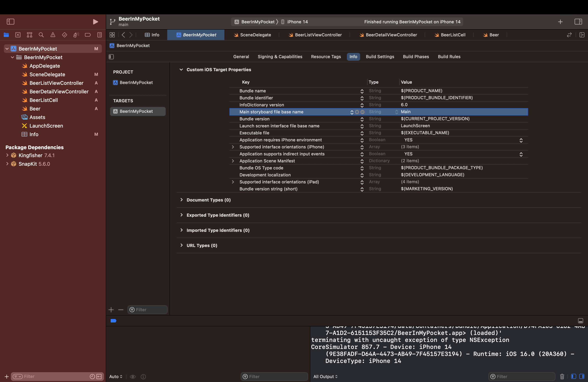Expand the Document Types section
588x382 pixels.
click(x=182, y=200)
